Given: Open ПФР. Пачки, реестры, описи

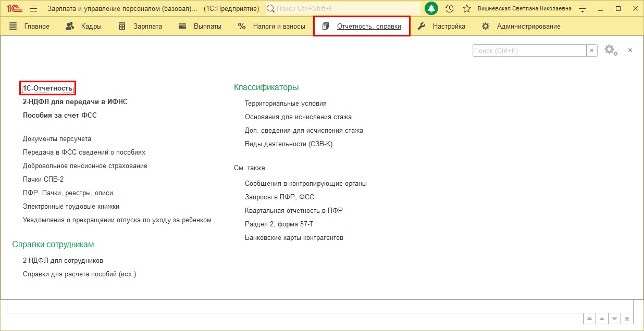Looking at the screenshot, I should pos(68,193).
